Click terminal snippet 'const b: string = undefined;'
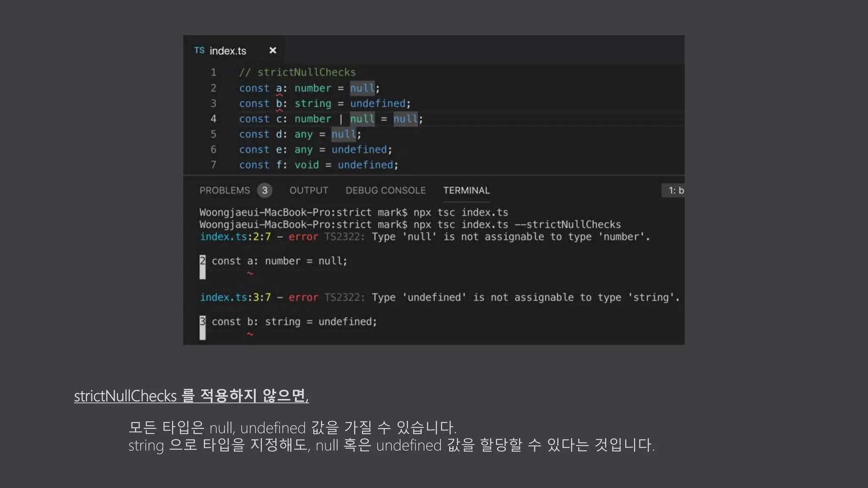 tap(294, 322)
